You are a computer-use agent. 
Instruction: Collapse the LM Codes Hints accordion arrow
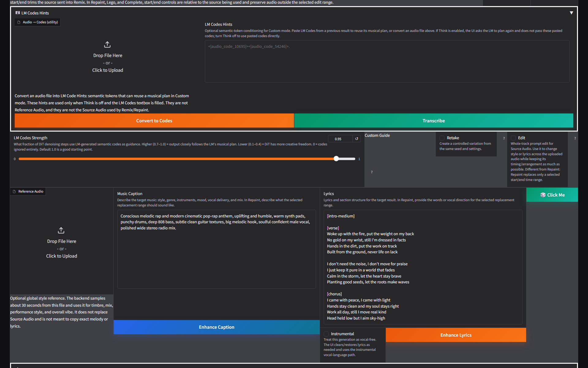click(x=571, y=13)
